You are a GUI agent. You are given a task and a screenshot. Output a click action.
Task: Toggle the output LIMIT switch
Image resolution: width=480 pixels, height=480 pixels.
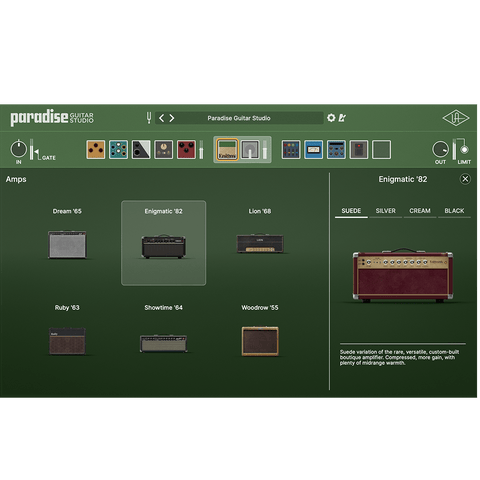(x=464, y=150)
